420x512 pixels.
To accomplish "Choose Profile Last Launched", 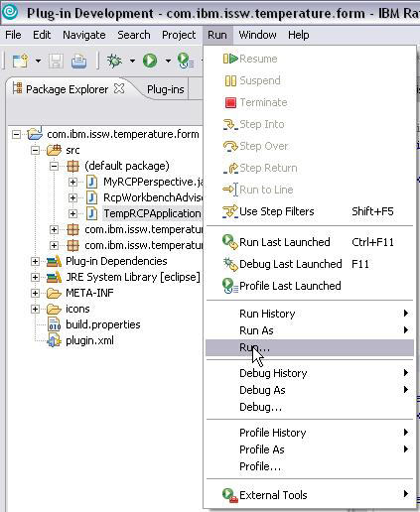I will (x=310, y=286).
